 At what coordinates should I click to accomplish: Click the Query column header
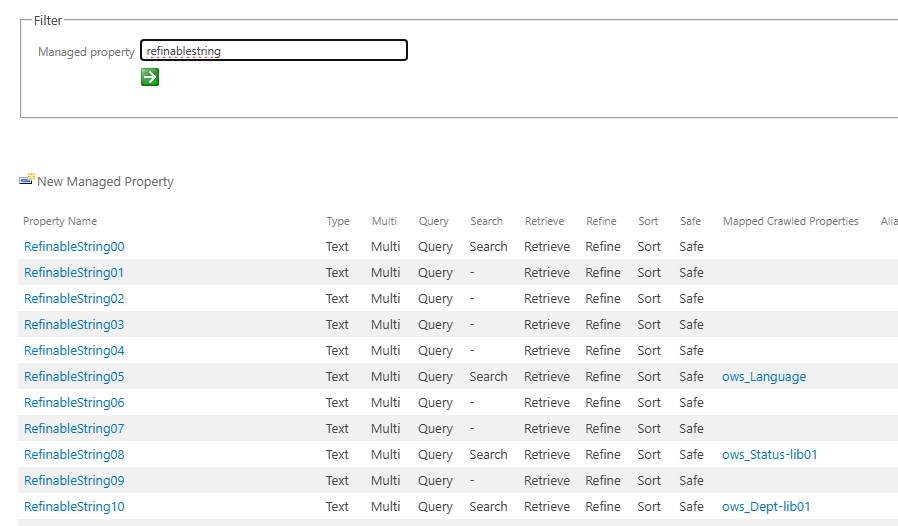click(434, 221)
